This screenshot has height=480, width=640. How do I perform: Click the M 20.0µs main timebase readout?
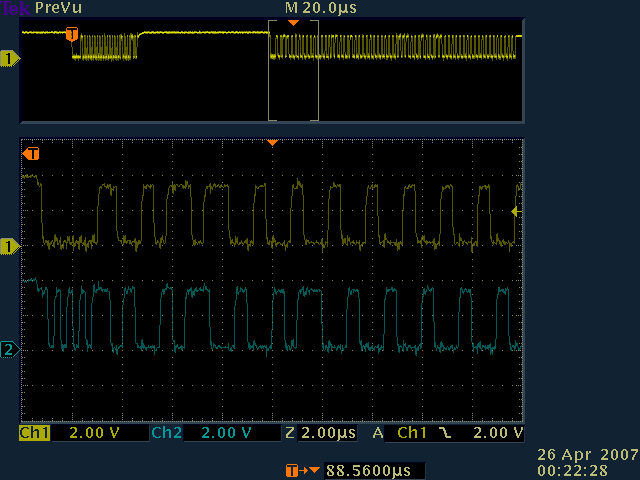[x=321, y=8]
